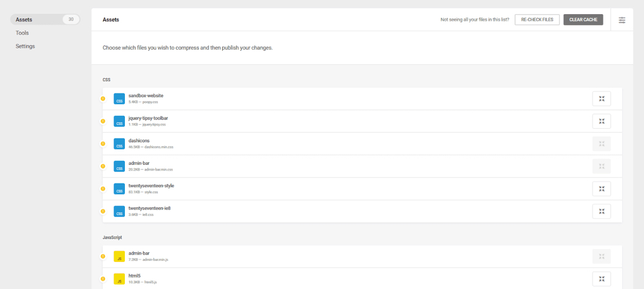644x289 pixels.
Task: Open the Tools section in sidebar
Action: coord(22,33)
